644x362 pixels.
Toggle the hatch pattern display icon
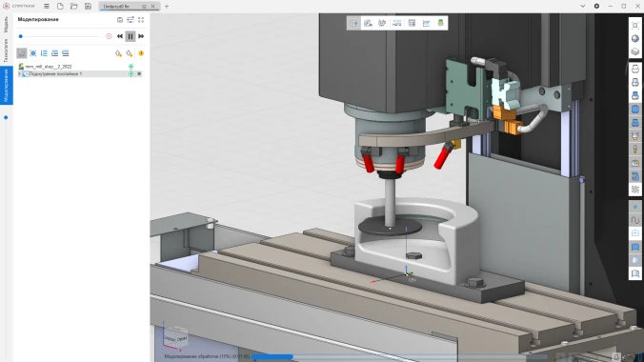(635, 190)
